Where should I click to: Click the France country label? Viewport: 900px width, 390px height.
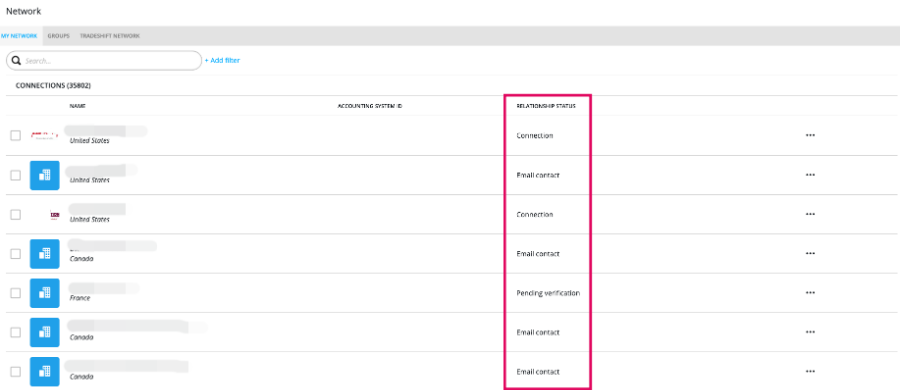click(80, 298)
